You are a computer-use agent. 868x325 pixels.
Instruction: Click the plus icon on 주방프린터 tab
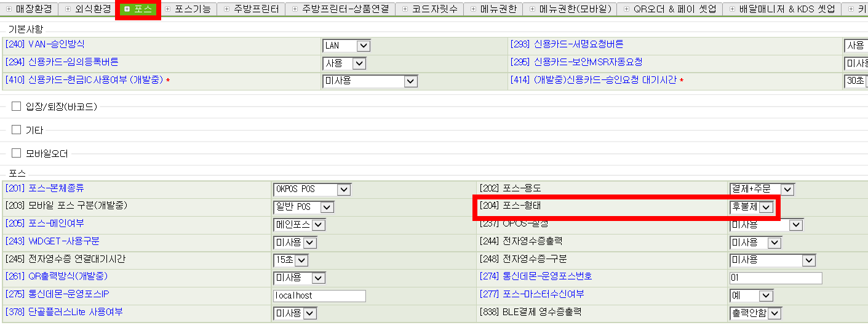point(226,9)
